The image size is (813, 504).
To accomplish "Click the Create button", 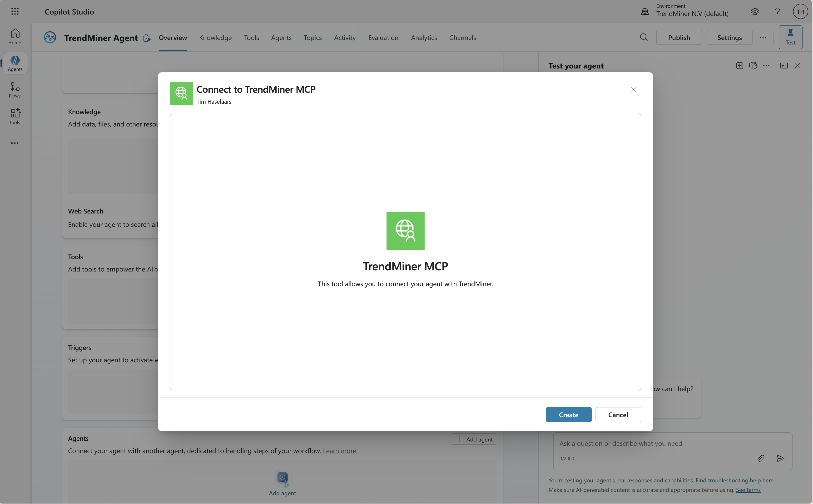I will tap(569, 415).
